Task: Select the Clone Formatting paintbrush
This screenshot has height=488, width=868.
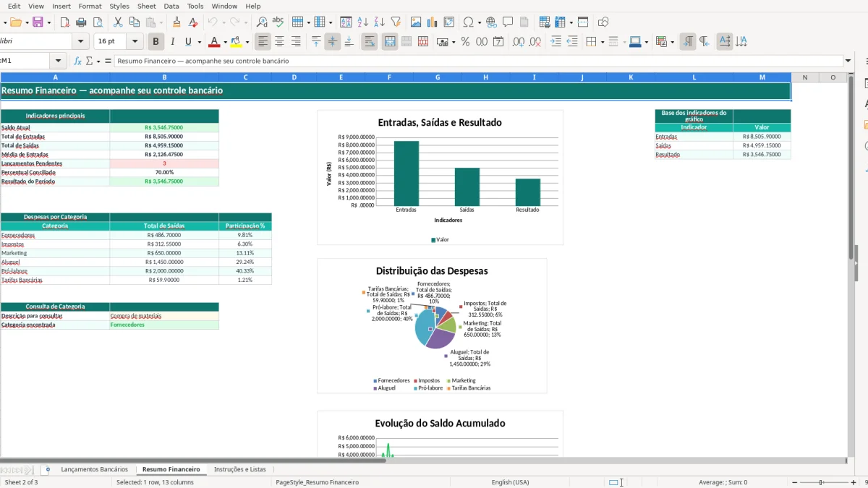Action: point(176,22)
